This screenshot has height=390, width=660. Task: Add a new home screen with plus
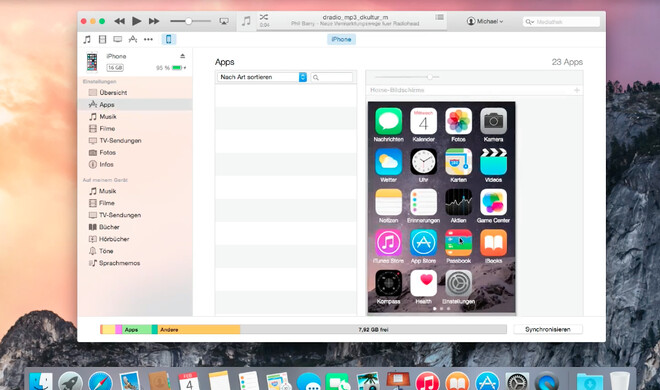(577, 90)
